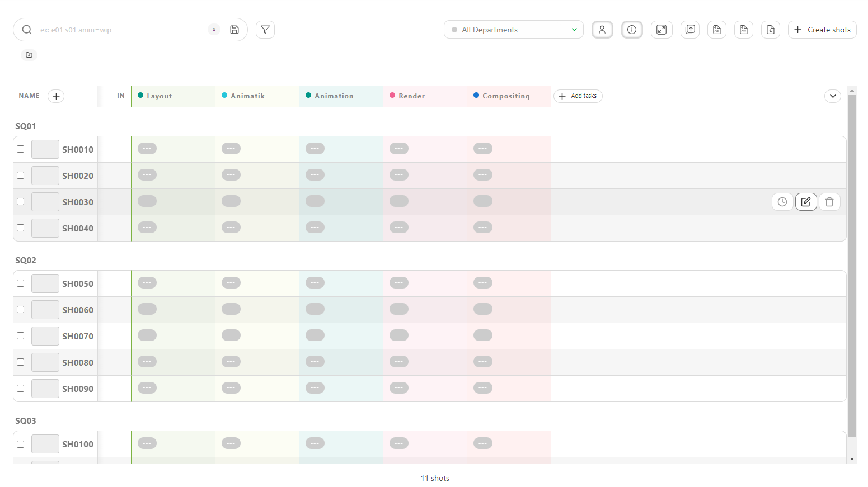Clear the search field with the x button
The image size is (868, 487).
coord(214,30)
